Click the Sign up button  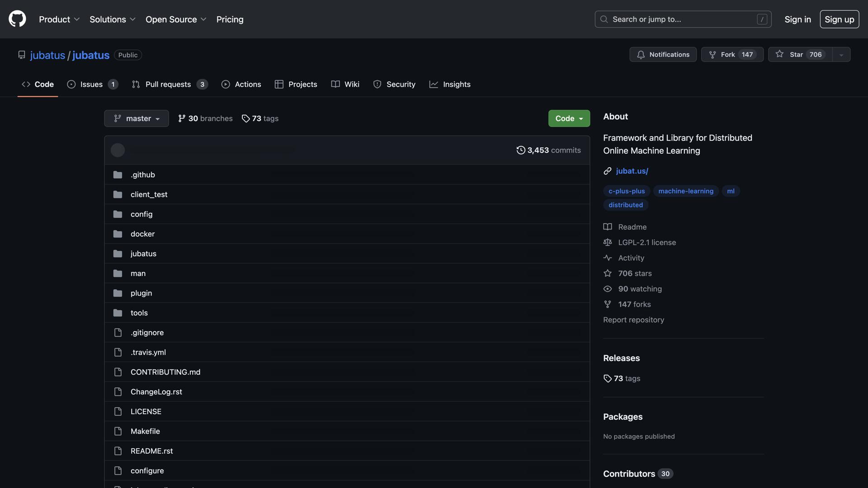pyautogui.click(x=839, y=19)
